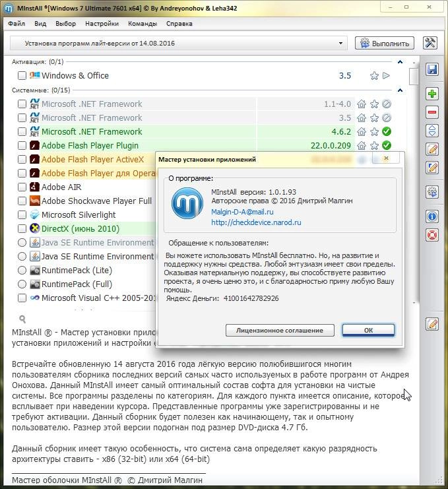The width and height of the screenshot is (448, 489).
Task: Click the edit description pencil icon at the bottom of the sidebar
Action: point(432,324)
